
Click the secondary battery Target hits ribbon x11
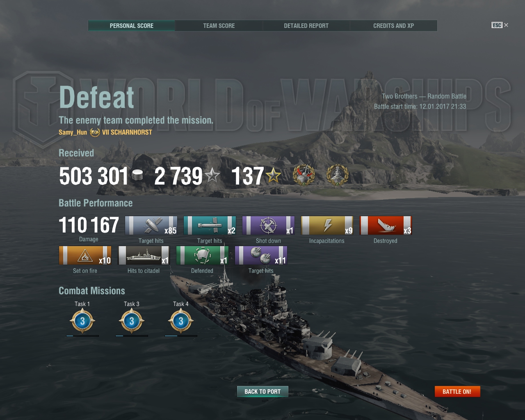(261, 256)
